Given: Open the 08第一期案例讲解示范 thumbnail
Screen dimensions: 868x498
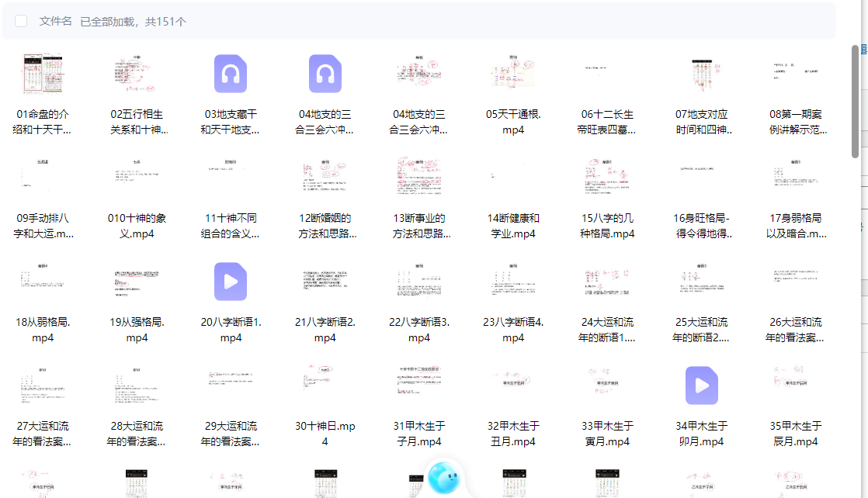Looking at the screenshot, I should coord(796,74).
